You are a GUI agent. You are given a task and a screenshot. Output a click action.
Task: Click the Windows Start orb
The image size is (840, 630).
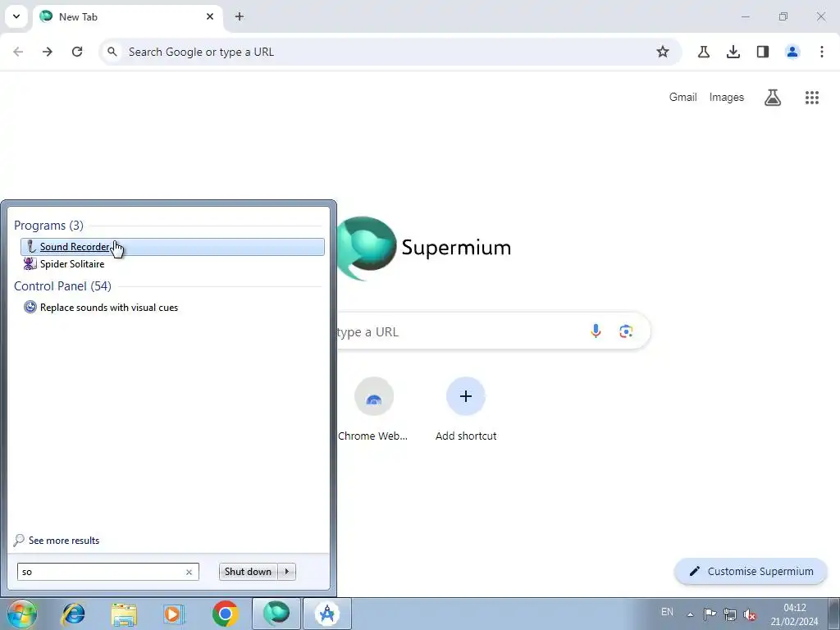pos(22,614)
